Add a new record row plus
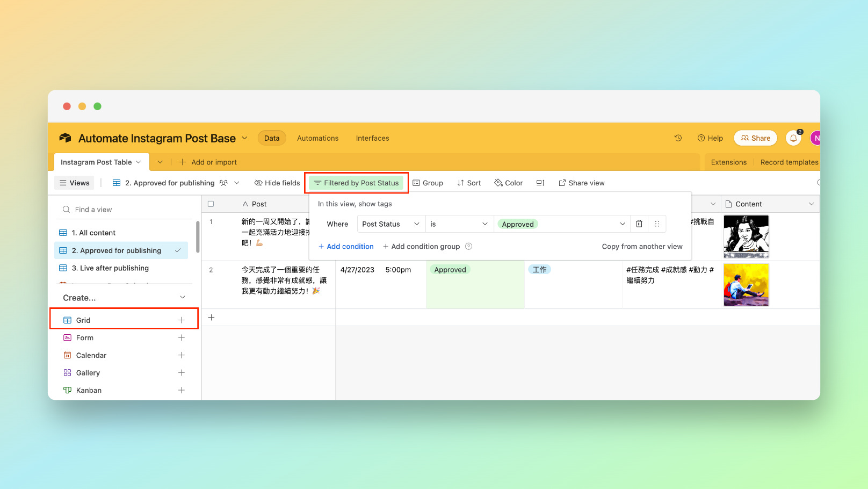The height and width of the screenshot is (489, 868). (x=212, y=318)
